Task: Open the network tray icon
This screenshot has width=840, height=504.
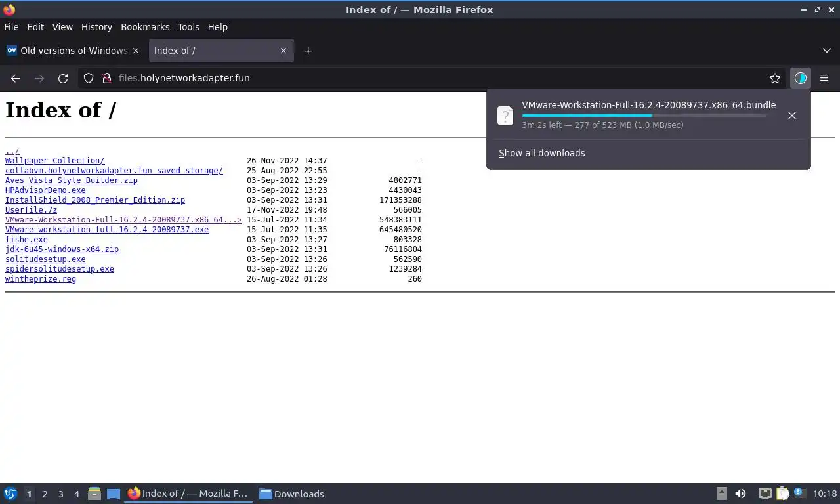Action: click(765, 493)
